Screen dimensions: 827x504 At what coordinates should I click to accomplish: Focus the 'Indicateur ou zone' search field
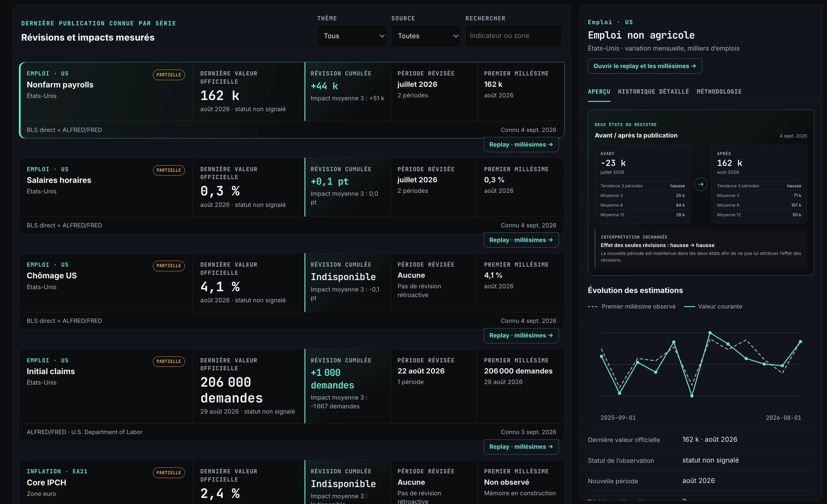(513, 36)
